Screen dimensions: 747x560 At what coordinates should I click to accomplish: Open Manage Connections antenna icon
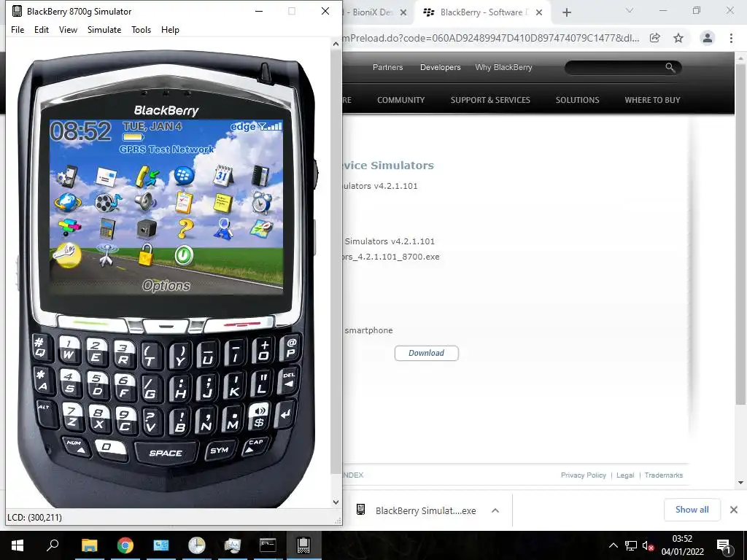pyautogui.click(x=107, y=255)
